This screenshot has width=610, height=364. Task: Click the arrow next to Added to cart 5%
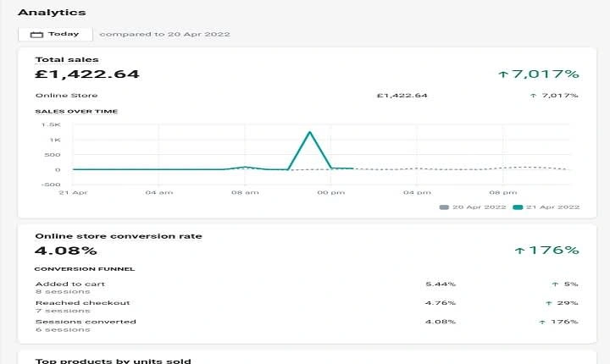[x=555, y=284]
